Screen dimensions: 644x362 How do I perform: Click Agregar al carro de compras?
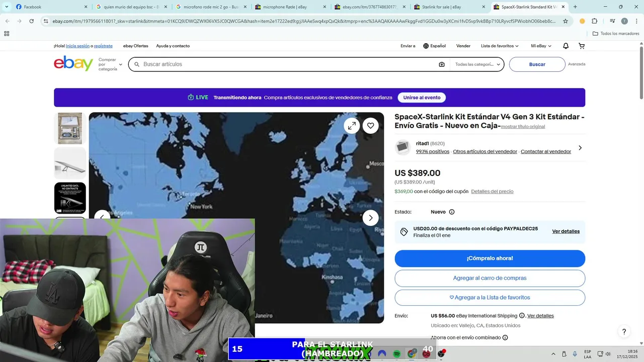point(490,278)
